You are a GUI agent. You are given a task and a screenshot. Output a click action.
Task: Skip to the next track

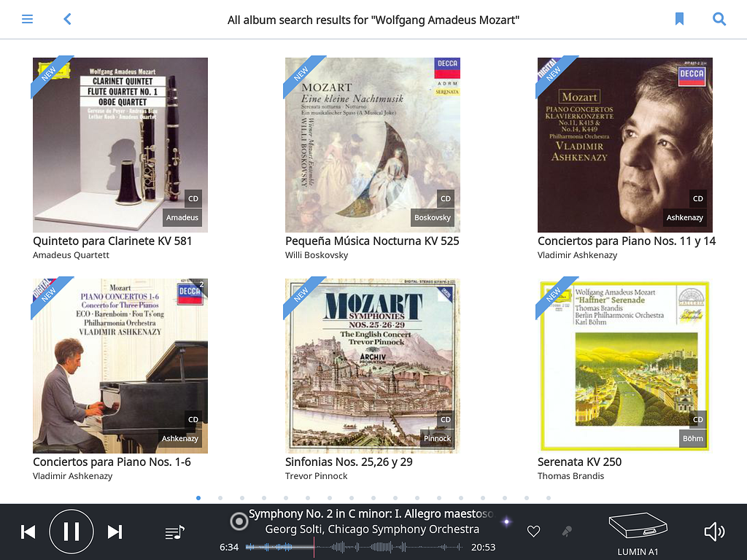click(x=115, y=532)
